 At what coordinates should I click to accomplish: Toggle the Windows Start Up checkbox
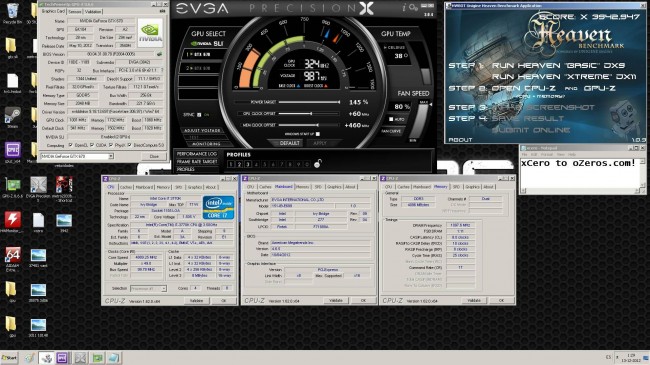click(x=318, y=134)
